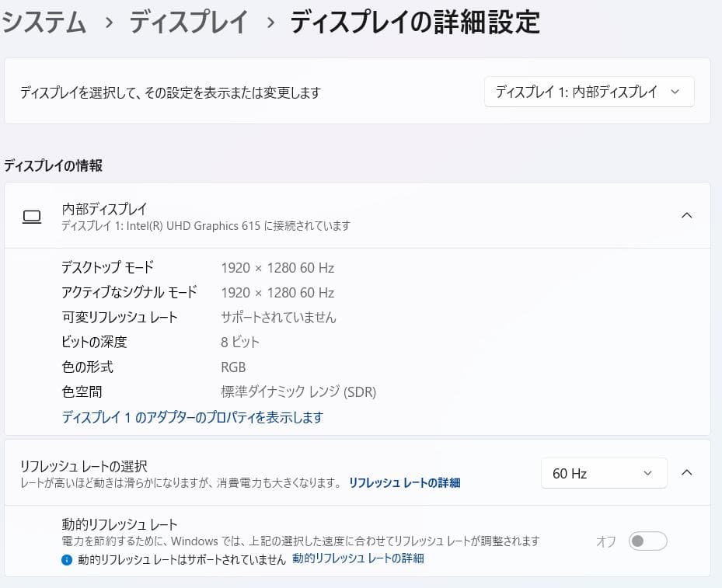Open the ディスプレイ 1: 内部ディスプレイ selector dropdown
Image resolution: width=722 pixels, height=588 pixels.
click(x=588, y=92)
